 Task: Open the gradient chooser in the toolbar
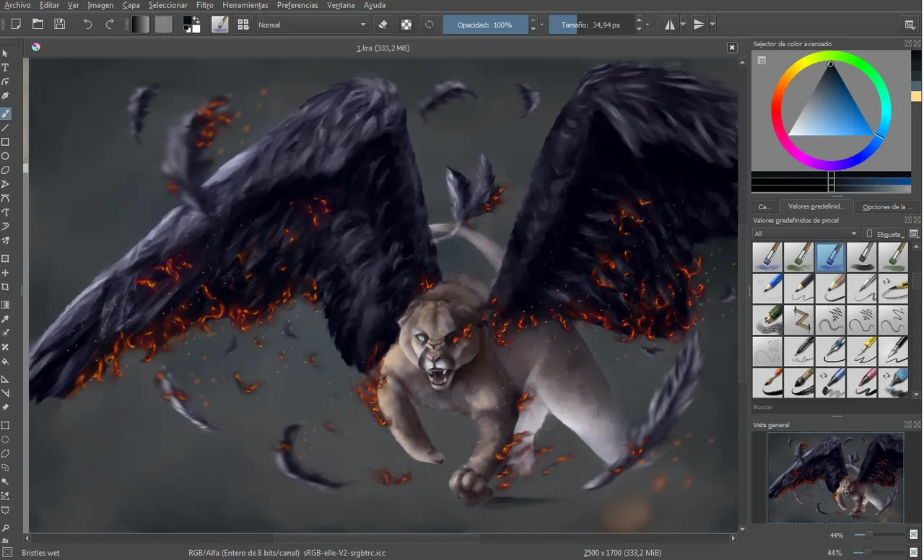point(141,24)
